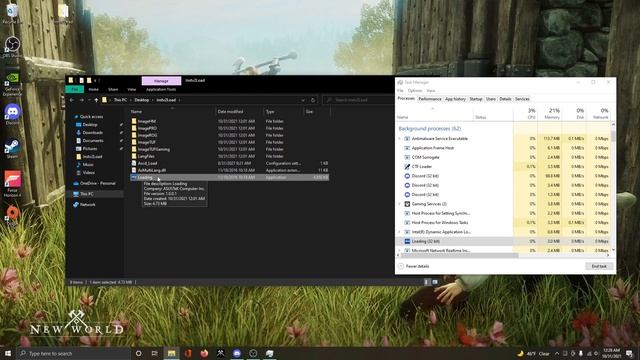This screenshot has width=640, height=360.
Task: Open Task Manager Users tab
Action: pyautogui.click(x=491, y=99)
